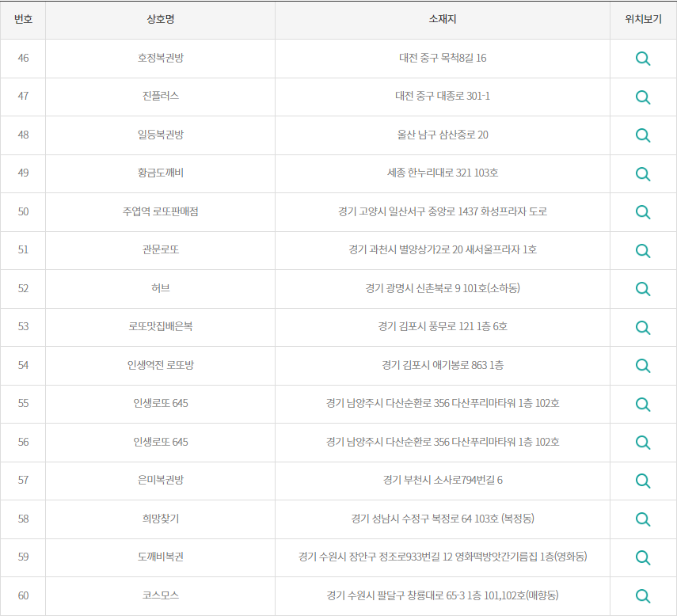
Task: Open location view for 도깨비복권
Action: [x=643, y=557]
